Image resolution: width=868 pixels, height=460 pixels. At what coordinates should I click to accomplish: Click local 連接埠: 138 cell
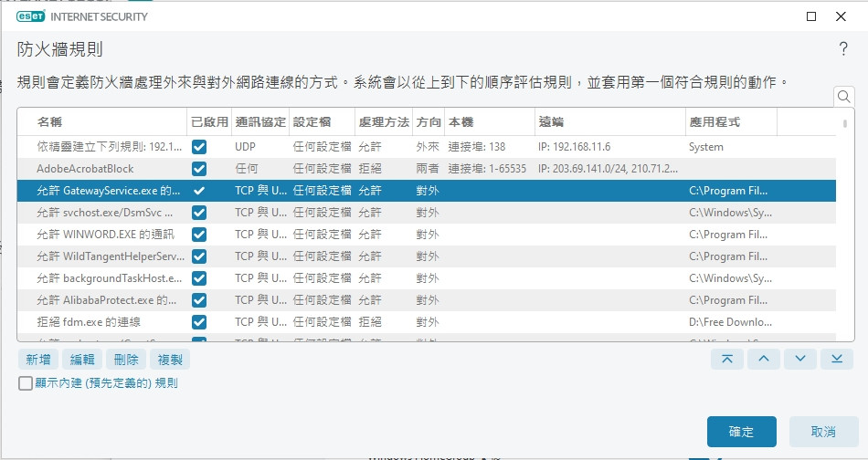pos(477,147)
